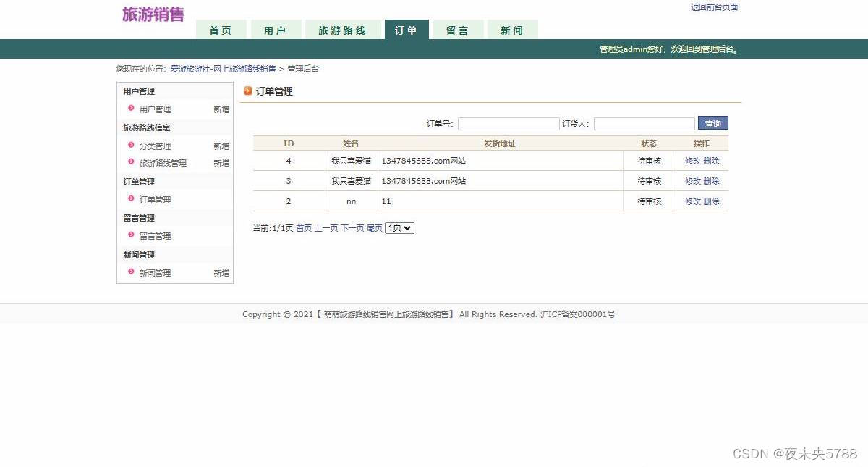
Task: Click the 发货地址 column header
Action: 500,143
